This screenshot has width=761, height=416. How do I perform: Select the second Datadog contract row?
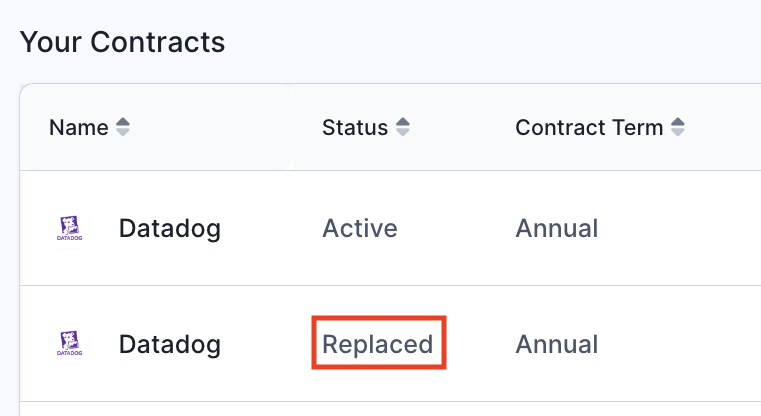coord(390,344)
